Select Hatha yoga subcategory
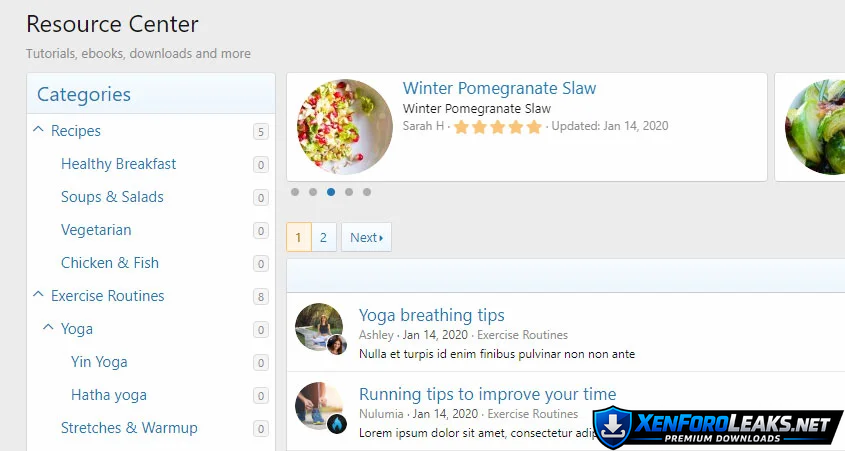Viewport: 845px width, 451px height. point(109,395)
